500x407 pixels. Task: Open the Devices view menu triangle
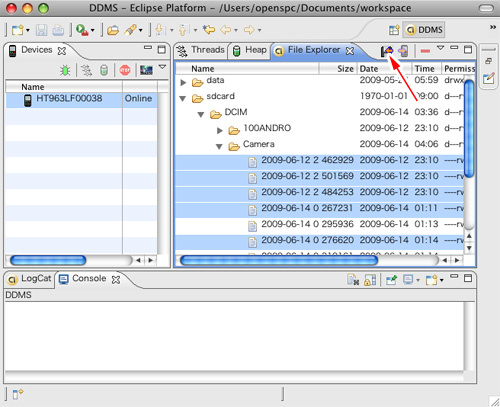tap(162, 67)
